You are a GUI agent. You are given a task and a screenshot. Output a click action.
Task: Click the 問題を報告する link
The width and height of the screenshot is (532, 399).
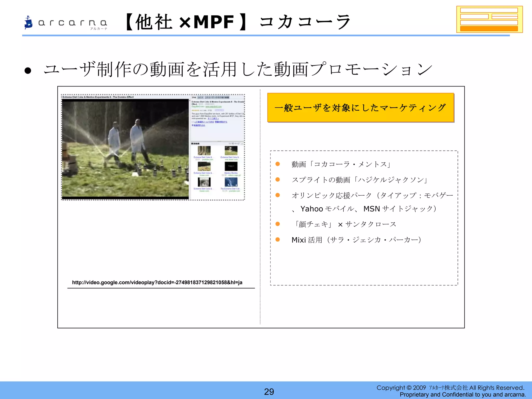point(221,122)
